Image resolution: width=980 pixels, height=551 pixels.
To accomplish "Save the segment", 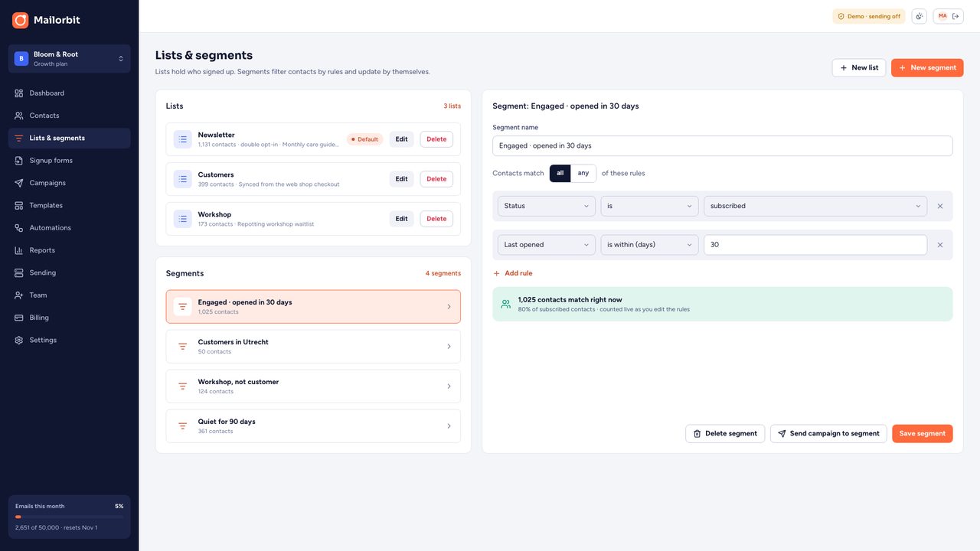I will [923, 434].
